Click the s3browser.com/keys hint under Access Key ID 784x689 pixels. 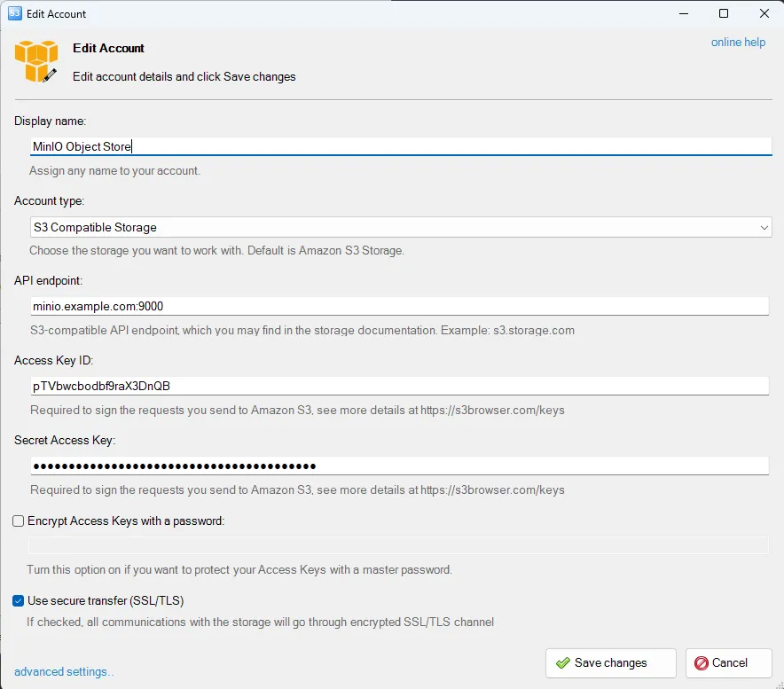pyautogui.click(x=297, y=411)
